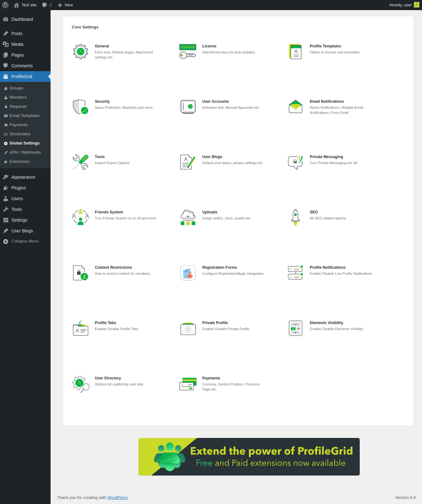
Task: Open the WordPress footer link
Action: (118, 497)
